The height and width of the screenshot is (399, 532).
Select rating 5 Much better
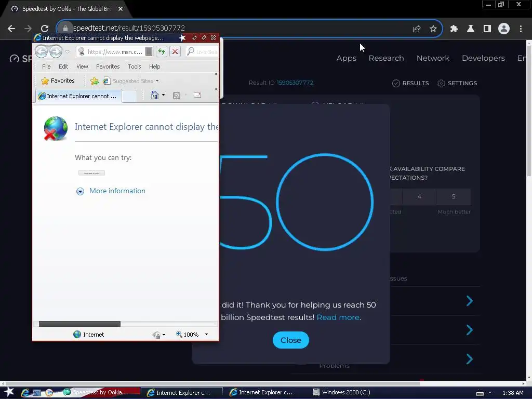(x=454, y=196)
